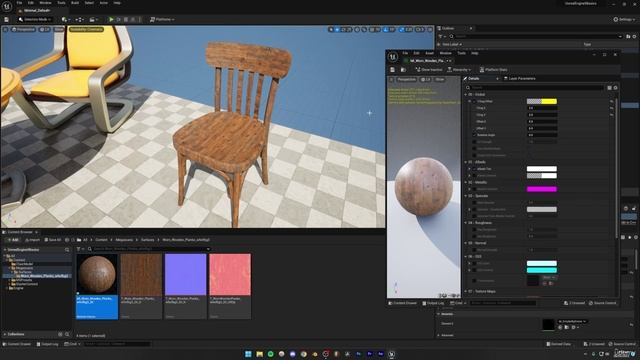This screenshot has width=640, height=360.
Task: Toggle the Albedo Tint parameter checkbox
Action: point(474,169)
